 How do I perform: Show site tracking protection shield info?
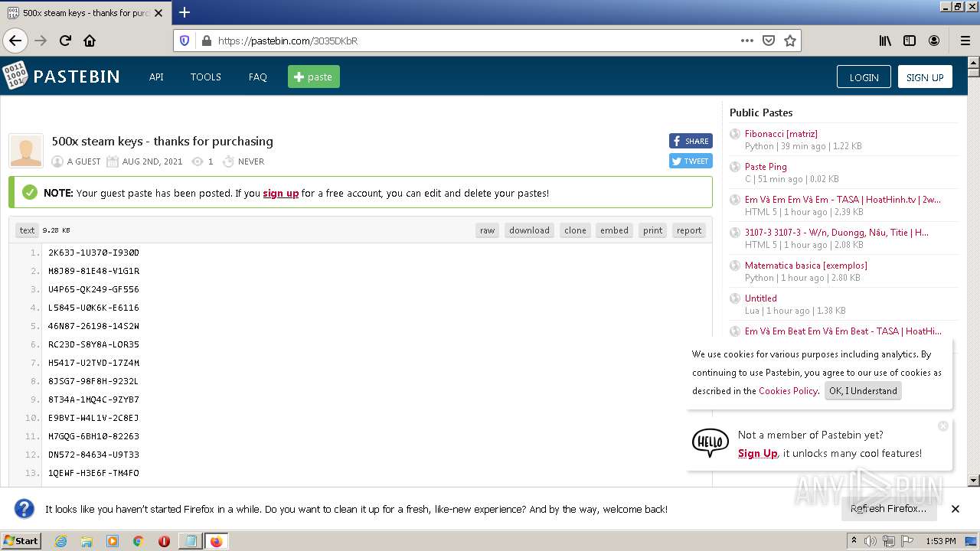point(185,41)
